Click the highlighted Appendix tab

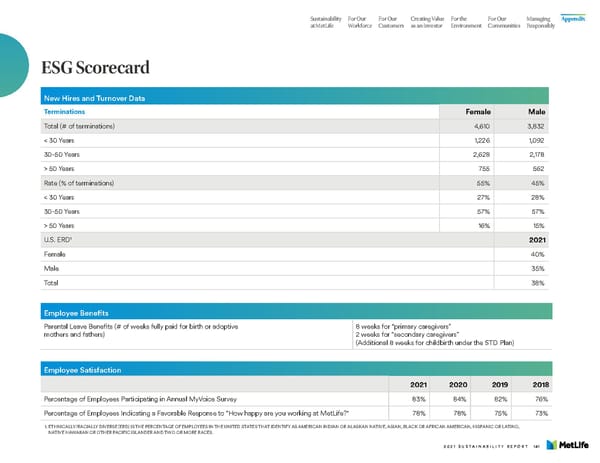click(575, 17)
